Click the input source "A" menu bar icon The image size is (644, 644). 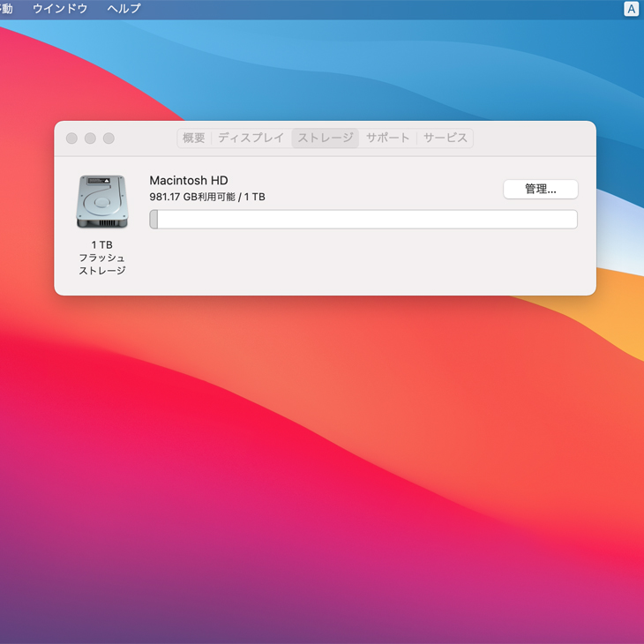631,9
